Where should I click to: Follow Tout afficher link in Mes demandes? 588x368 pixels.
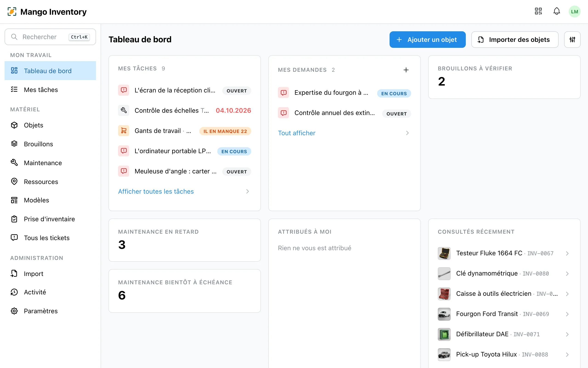[297, 133]
